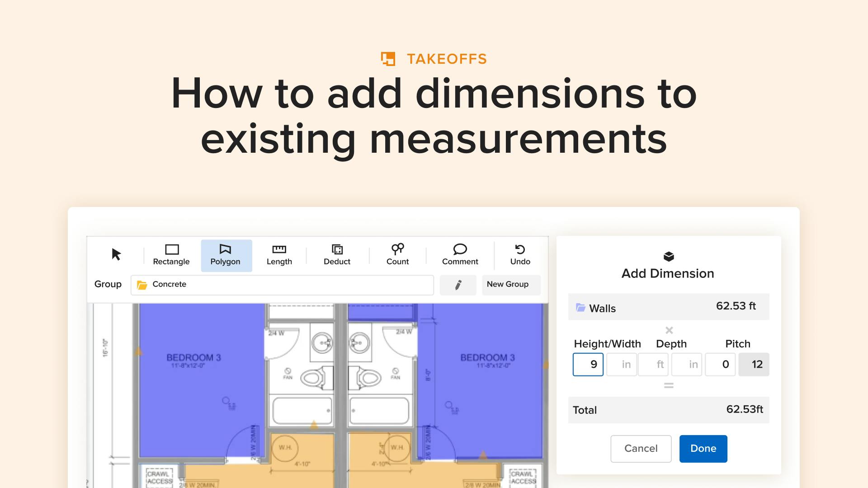This screenshot has height=488, width=868.
Task: Select the Walls group row
Action: click(668, 307)
